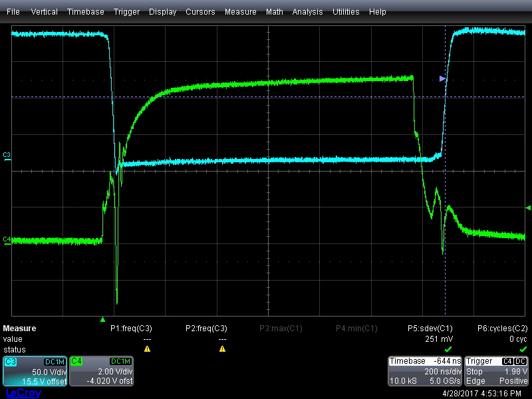The width and height of the screenshot is (532, 399).
Task: Open the Help menu
Action: [x=378, y=12]
